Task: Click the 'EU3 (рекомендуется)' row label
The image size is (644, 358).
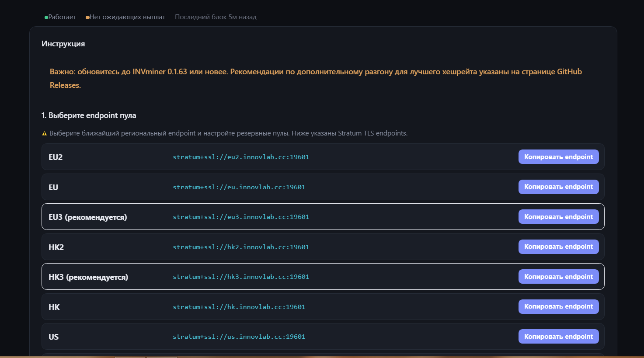Action: [x=88, y=217]
